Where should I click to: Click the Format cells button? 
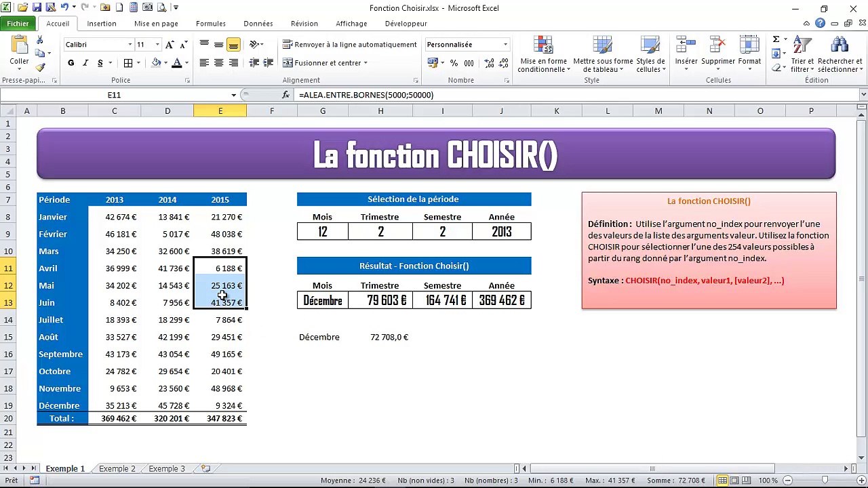pos(749,54)
